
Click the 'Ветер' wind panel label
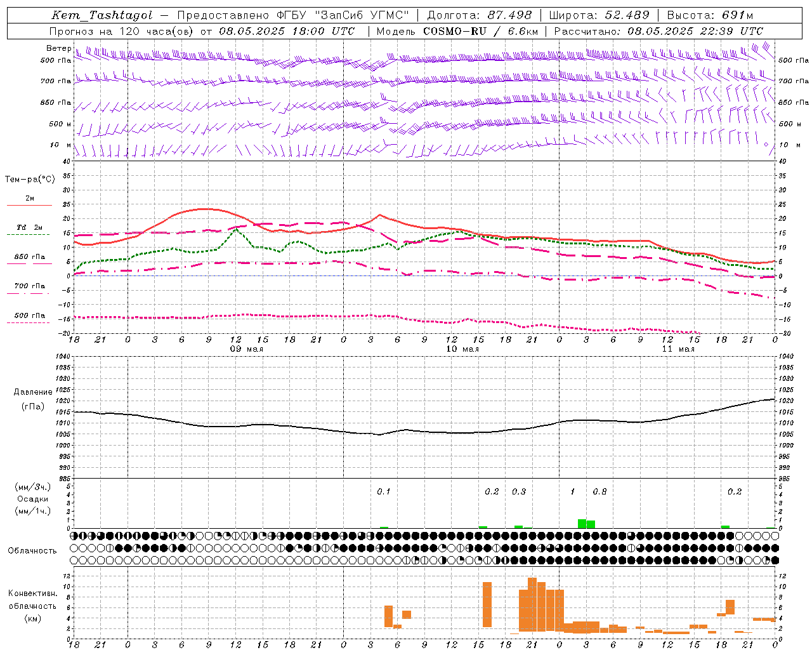tap(58, 48)
